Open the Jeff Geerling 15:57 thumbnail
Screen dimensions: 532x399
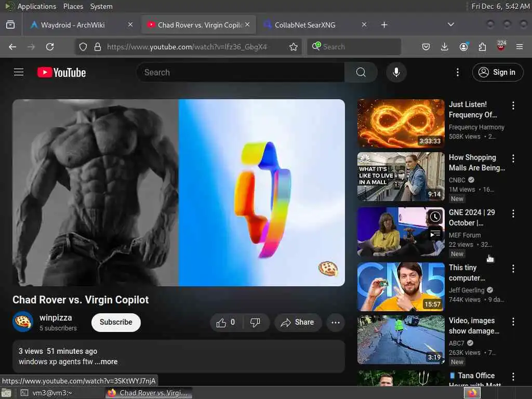coord(401,287)
